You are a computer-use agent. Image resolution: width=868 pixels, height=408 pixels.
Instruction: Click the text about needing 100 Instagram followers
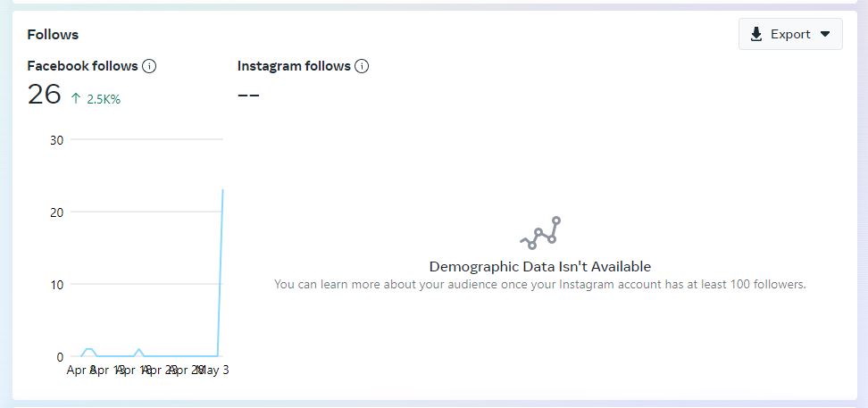click(x=539, y=285)
